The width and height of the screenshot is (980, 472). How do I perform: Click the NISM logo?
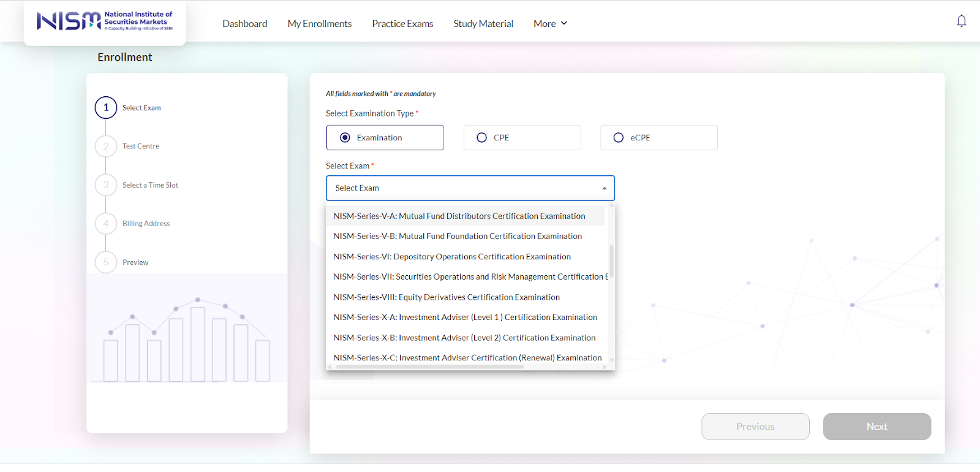coord(105,21)
